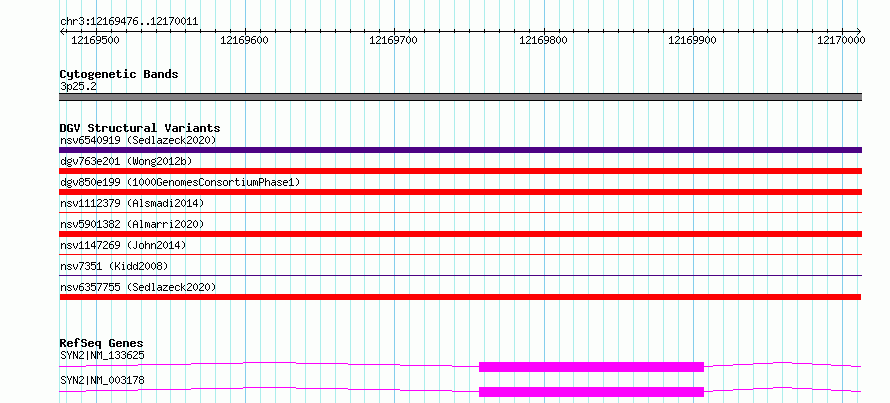Click ruler tick label 12169800
Screen dimensions: 890x403
tap(544, 40)
